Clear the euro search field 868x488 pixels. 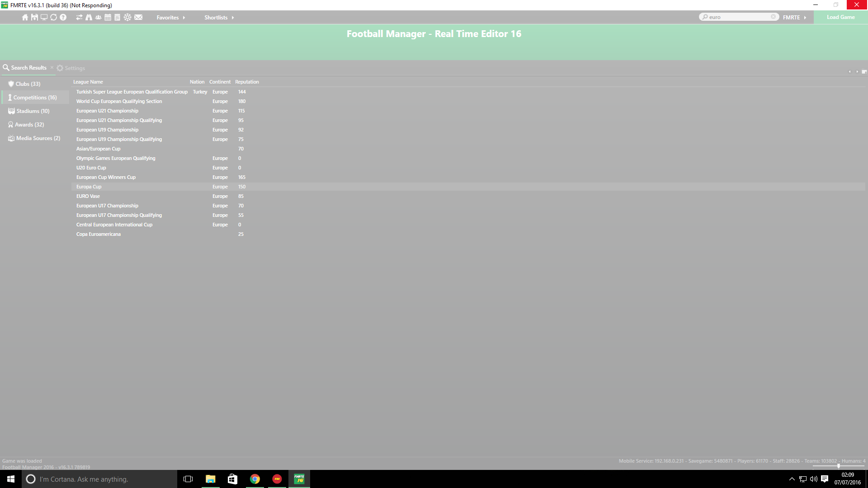[x=773, y=17]
